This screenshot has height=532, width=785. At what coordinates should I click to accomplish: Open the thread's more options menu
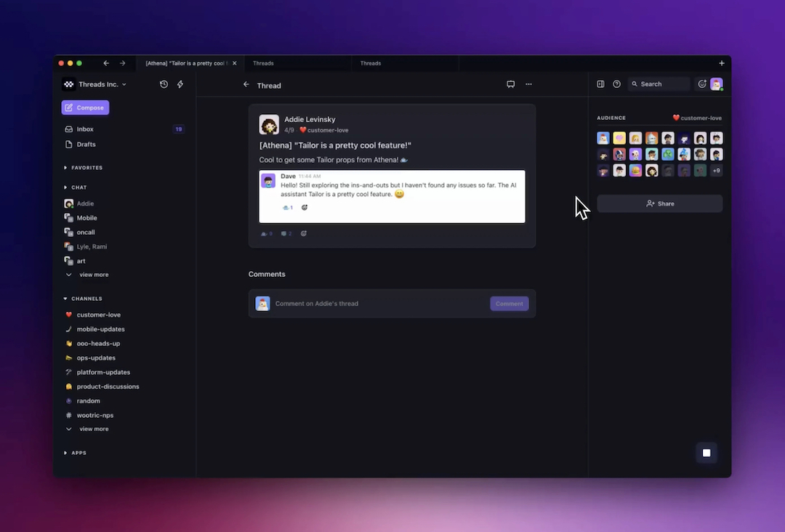528,84
